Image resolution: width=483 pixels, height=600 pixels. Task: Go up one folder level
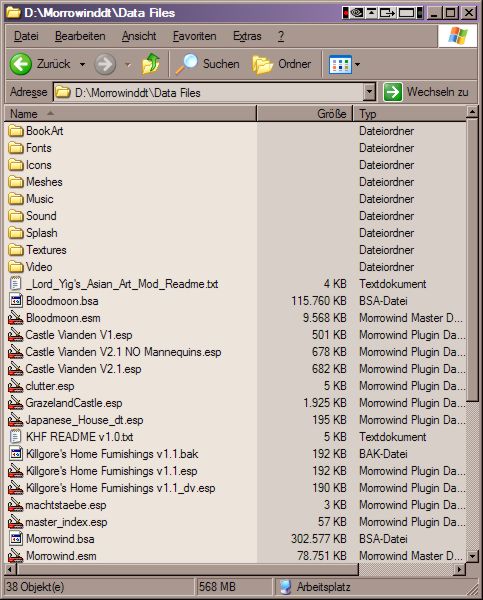click(150, 64)
